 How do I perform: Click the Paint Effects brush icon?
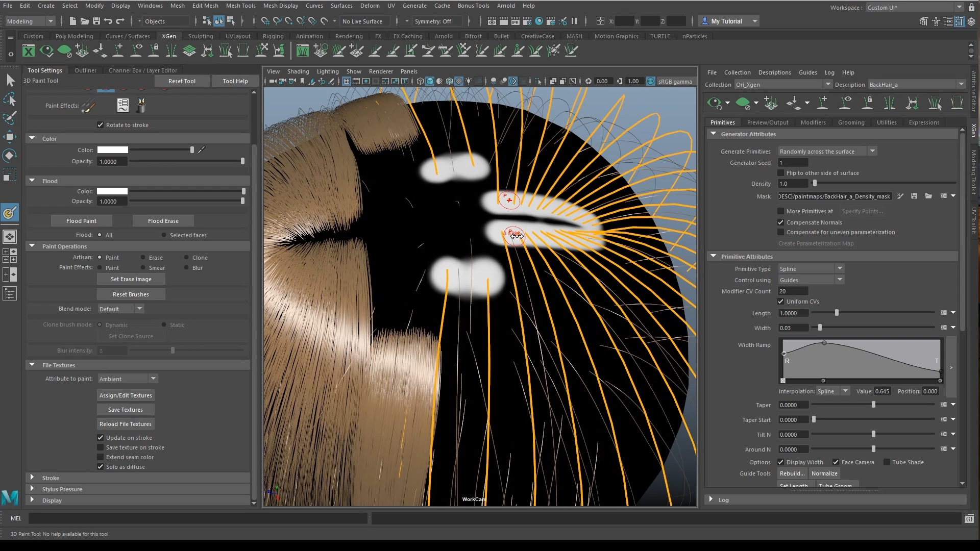(x=88, y=106)
